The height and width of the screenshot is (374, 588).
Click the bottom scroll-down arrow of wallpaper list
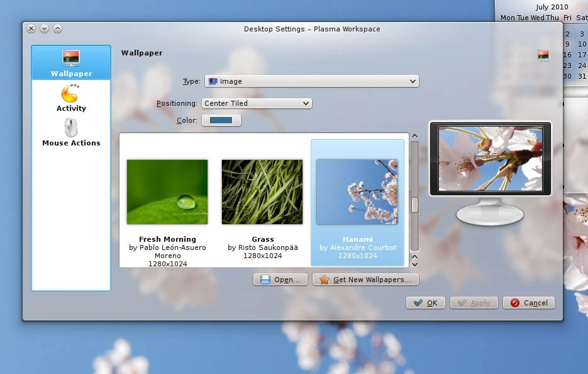(x=414, y=264)
